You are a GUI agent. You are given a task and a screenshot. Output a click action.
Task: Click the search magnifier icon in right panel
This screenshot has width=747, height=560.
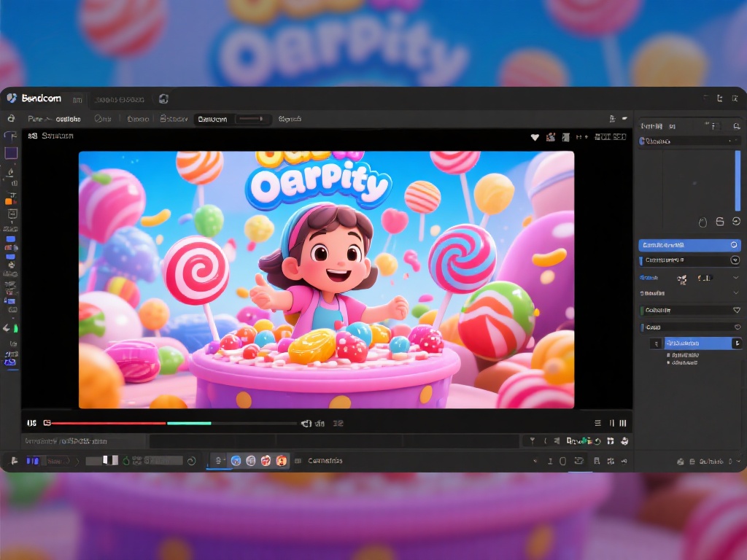pyautogui.click(x=736, y=126)
